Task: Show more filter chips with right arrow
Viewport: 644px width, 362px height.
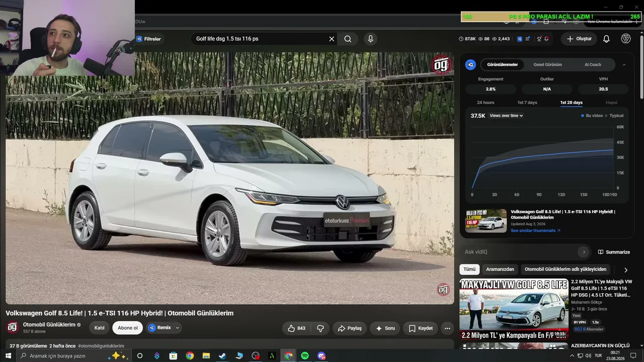Action: click(626, 270)
